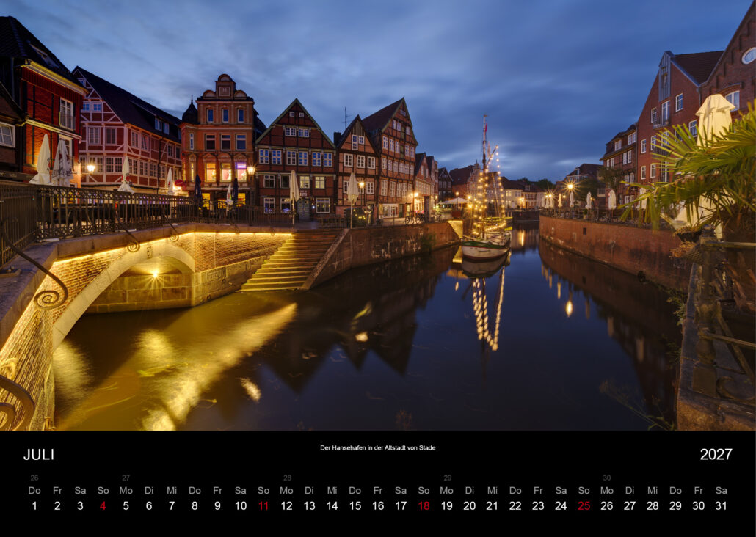Screen dimensions: 756x537
Task: Click date 21 in the calendar
Action: 493,505
